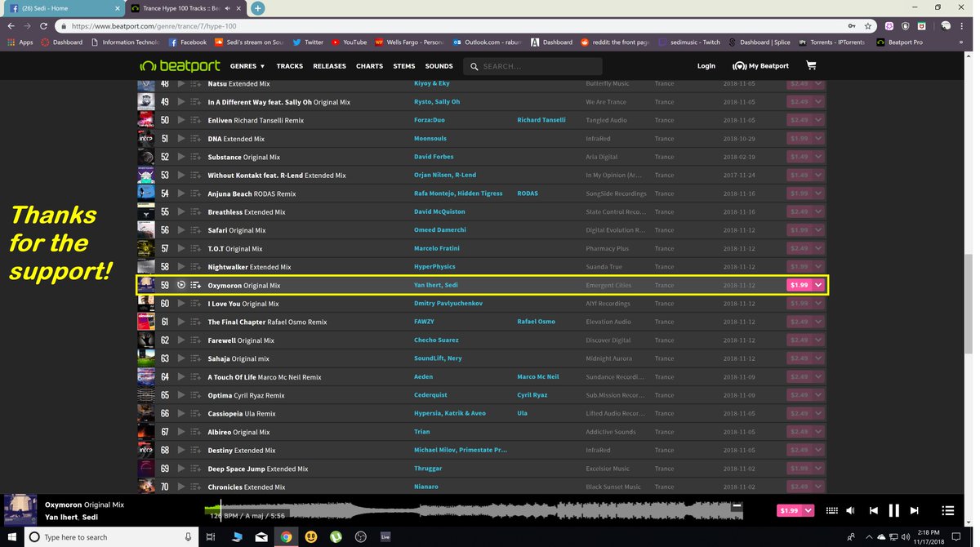Mute the player volume
The height and width of the screenshot is (547, 980).
point(851,510)
